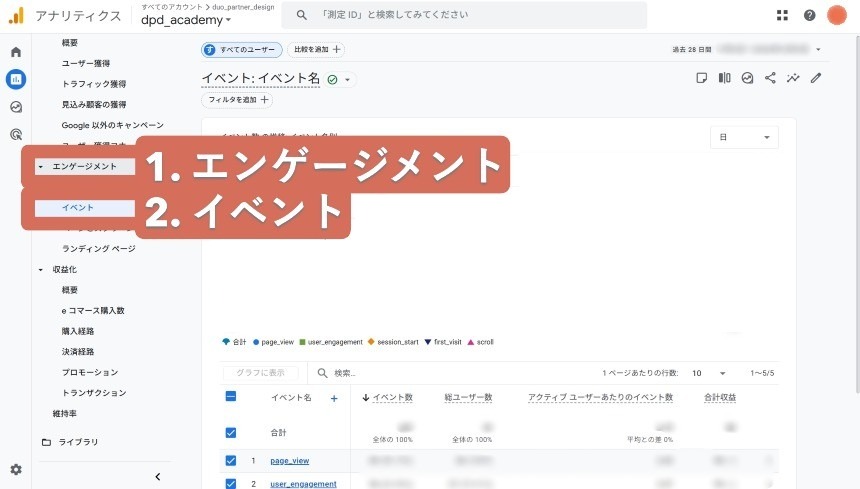Click the search bar at top
Viewport: 860px width, 489px height.
click(464, 15)
